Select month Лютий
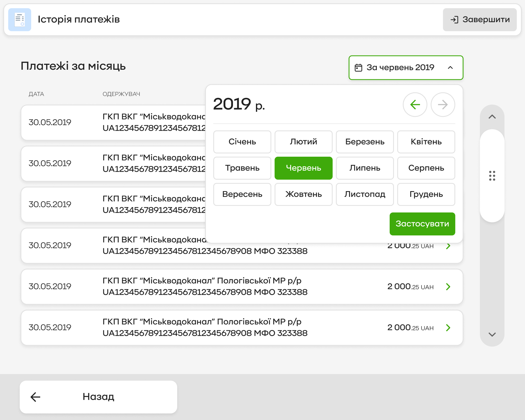Screen dimensions: 525x420 [304, 142]
